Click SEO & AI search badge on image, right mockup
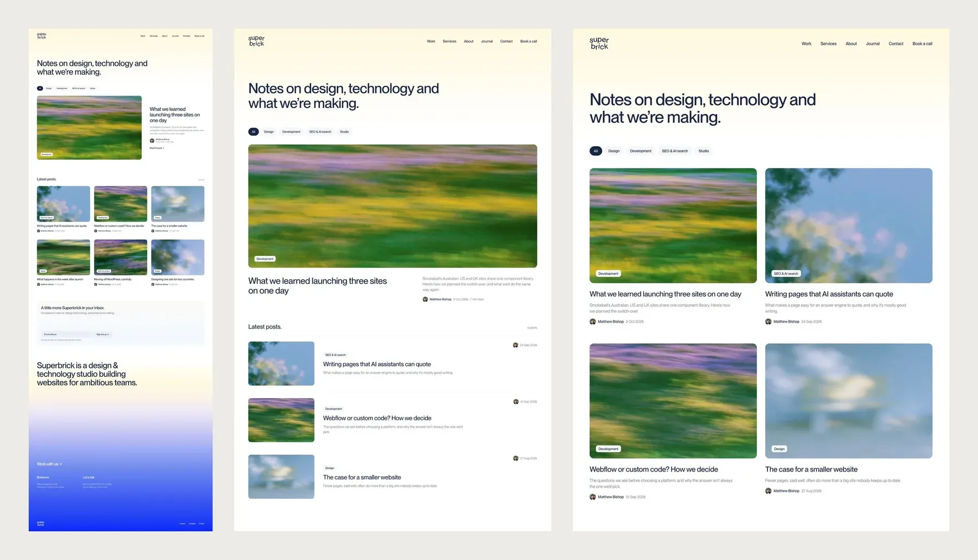This screenshot has width=978, height=560. [x=786, y=274]
